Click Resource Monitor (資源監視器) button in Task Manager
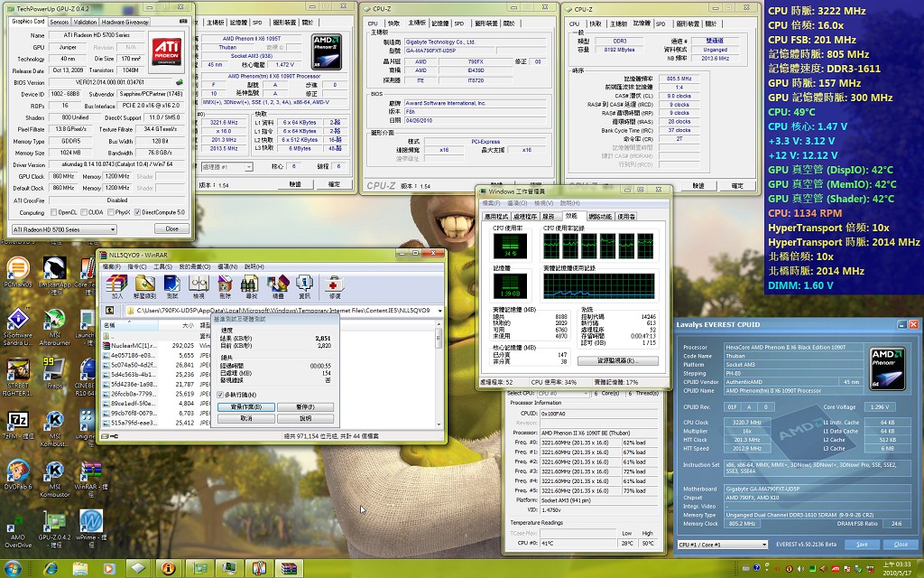Image resolution: width=924 pixels, height=578 pixels. pyautogui.click(x=617, y=360)
